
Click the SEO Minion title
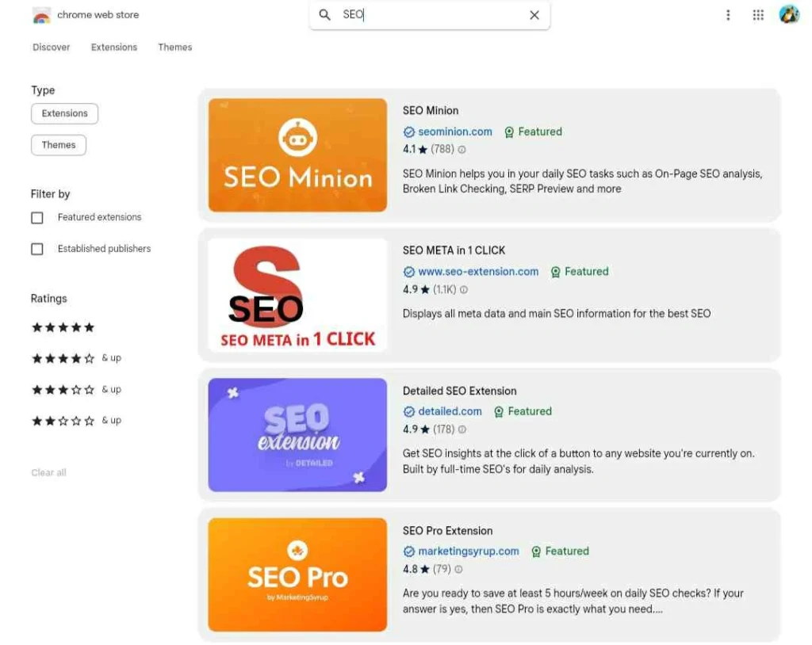pos(431,111)
